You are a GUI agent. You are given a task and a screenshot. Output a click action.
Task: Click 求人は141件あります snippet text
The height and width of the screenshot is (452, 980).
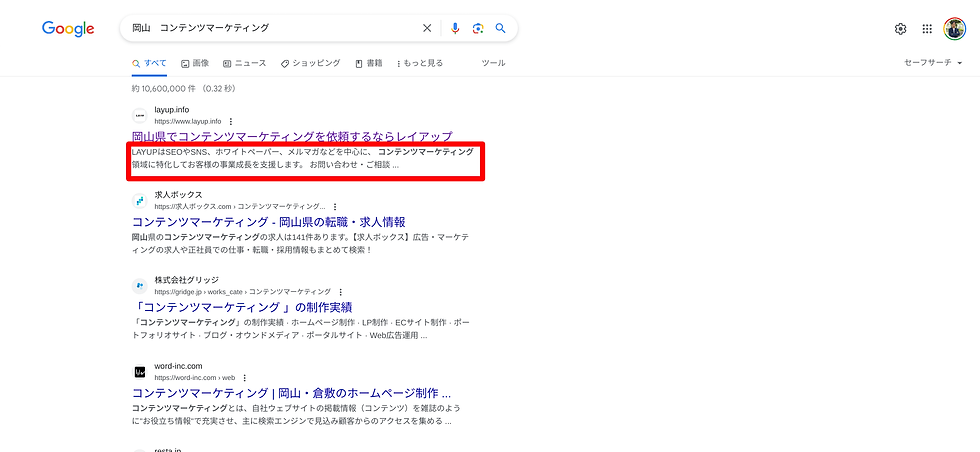click(x=301, y=243)
